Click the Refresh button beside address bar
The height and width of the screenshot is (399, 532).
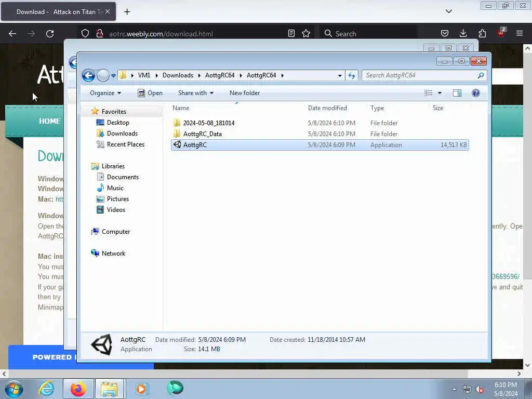tap(352, 75)
